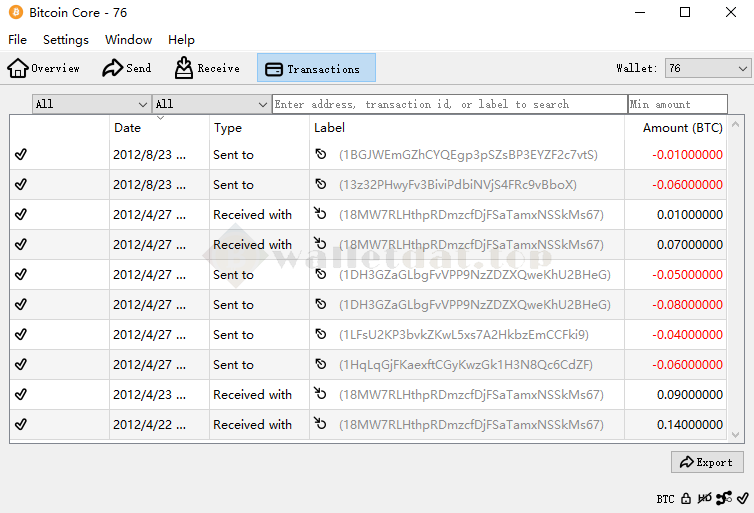Expand the transaction type filter dropdown
This screenshot has width=754, height=513.
pos(211,104)
